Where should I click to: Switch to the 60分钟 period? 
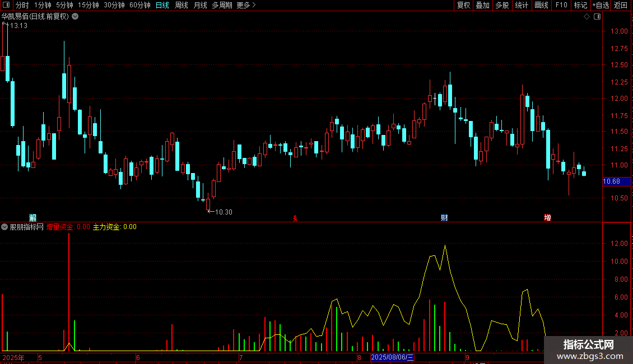point(139,5)
